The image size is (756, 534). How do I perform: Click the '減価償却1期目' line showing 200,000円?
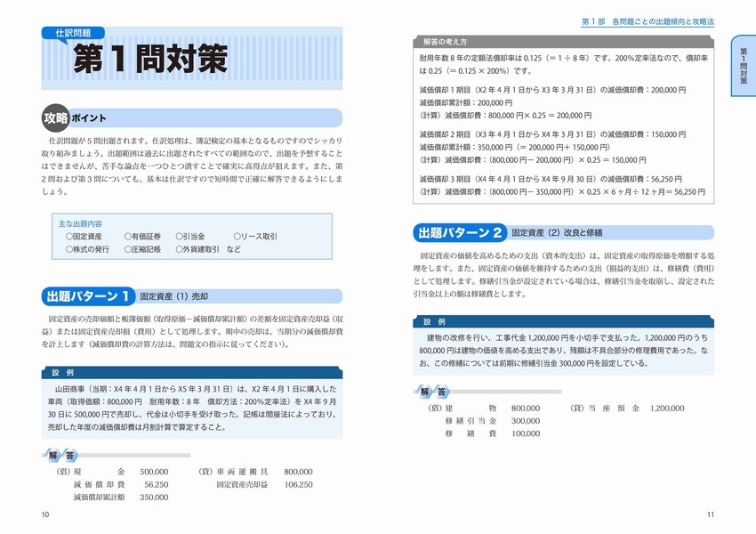click(x=552, y=90)
